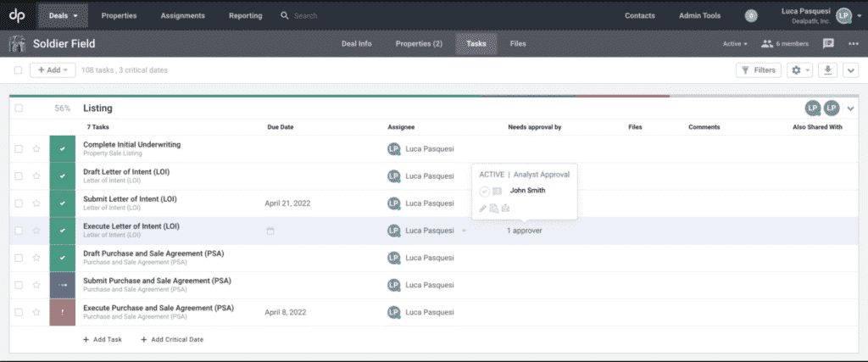The image size is (868, 362).
Task: Select the Tasks tab
Action: (x=476, y=44)
